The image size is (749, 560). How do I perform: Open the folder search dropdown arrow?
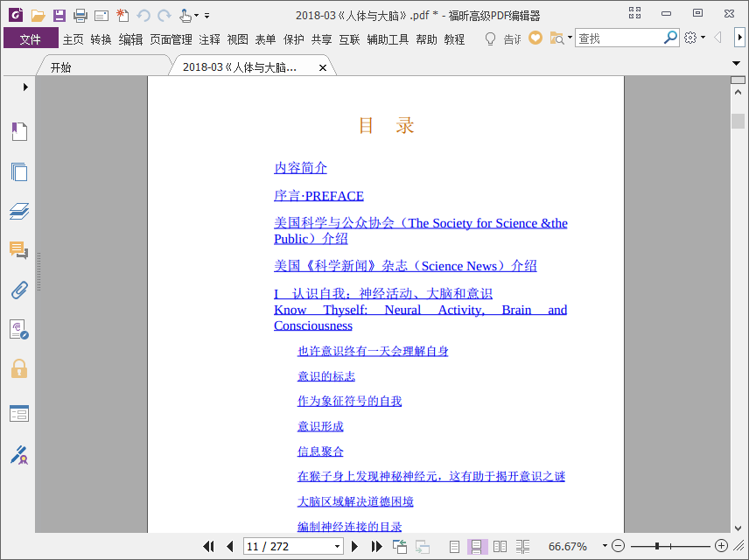point(570,38)
